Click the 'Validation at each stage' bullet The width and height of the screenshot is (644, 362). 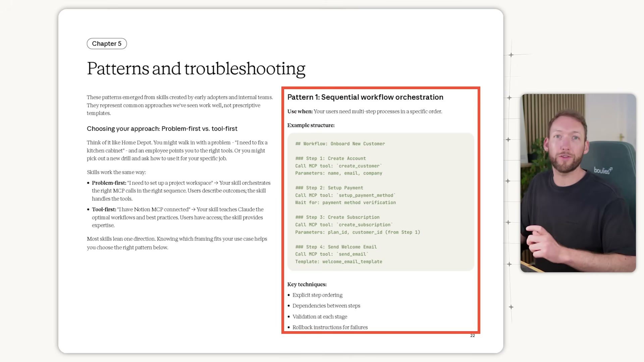(320, 316)
